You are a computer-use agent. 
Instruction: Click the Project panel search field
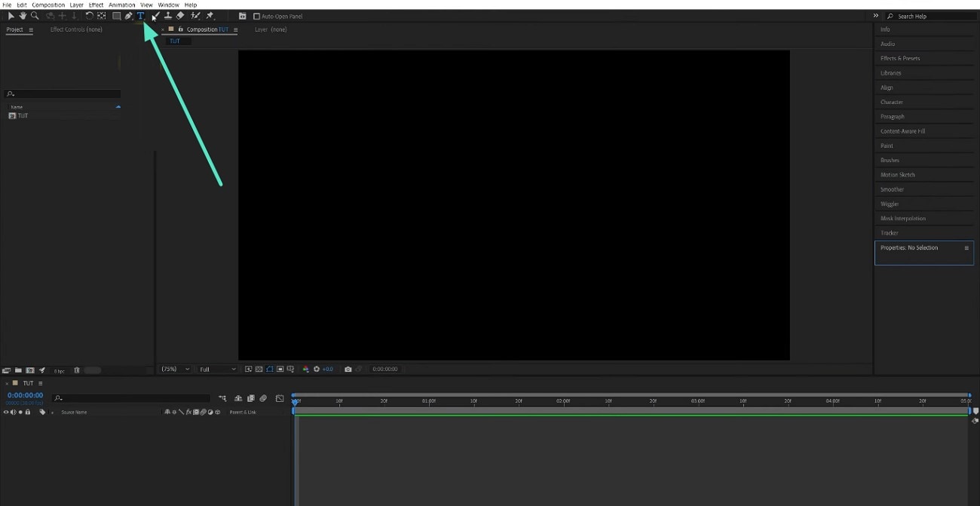(x=63, y=94)
